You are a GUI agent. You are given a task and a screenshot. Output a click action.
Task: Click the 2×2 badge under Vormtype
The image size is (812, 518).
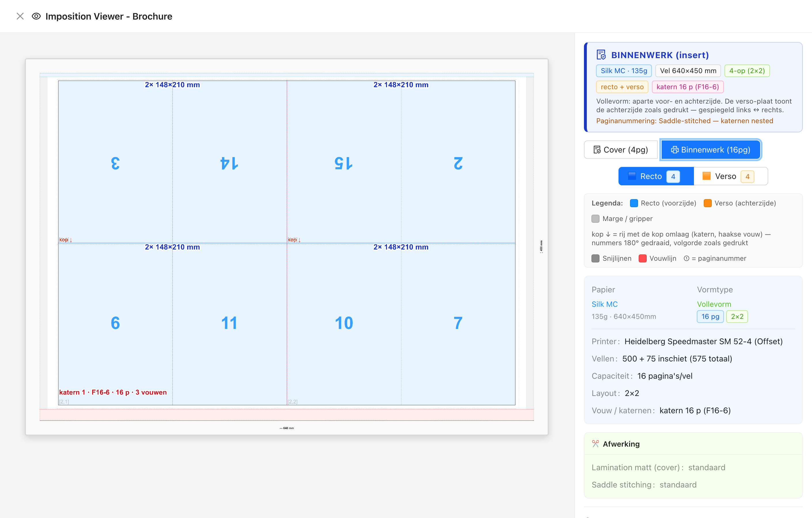tap(737, 317)
